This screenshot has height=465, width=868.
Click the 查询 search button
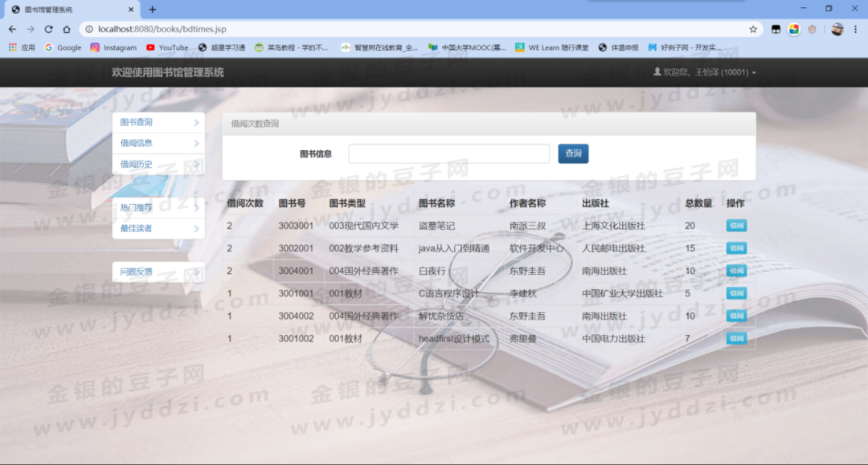[573, 153]
